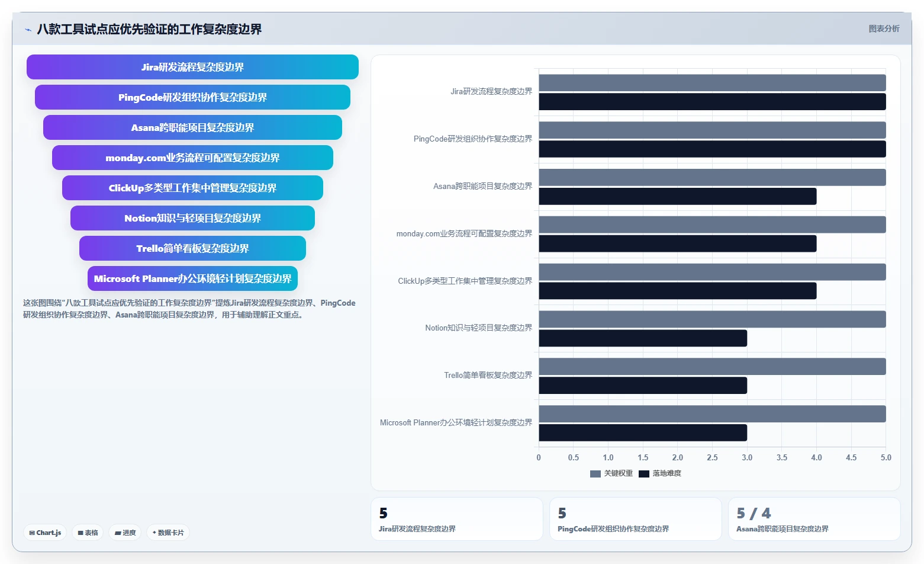Click the monday.com gray 关键权重 bar
This screenshot has height=564, width=924.
(712, 225)
